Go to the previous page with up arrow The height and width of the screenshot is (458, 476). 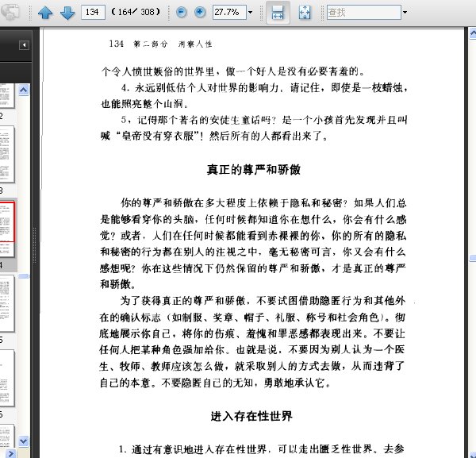click(45, 13)
